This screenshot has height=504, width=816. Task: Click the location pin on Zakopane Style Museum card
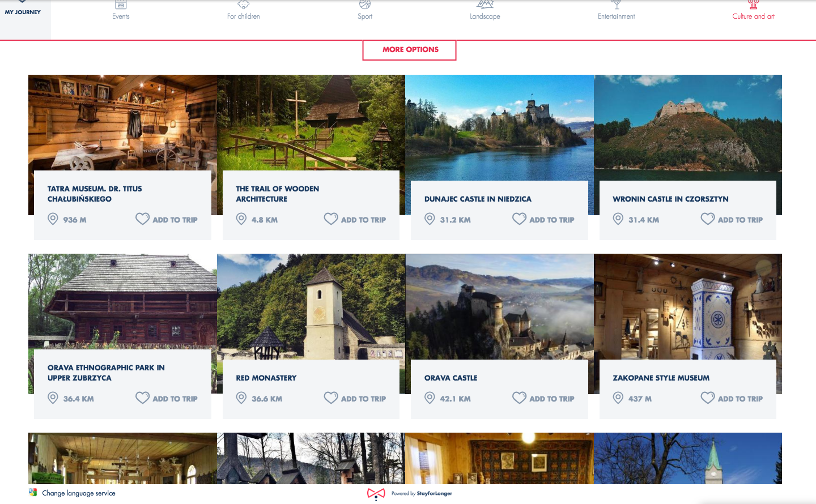618,398
